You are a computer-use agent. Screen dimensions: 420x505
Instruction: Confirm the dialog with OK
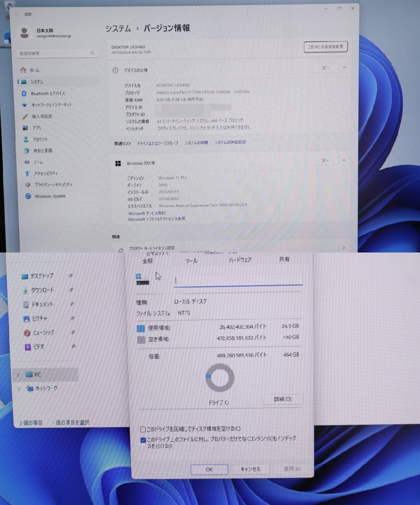click(209, 470)
